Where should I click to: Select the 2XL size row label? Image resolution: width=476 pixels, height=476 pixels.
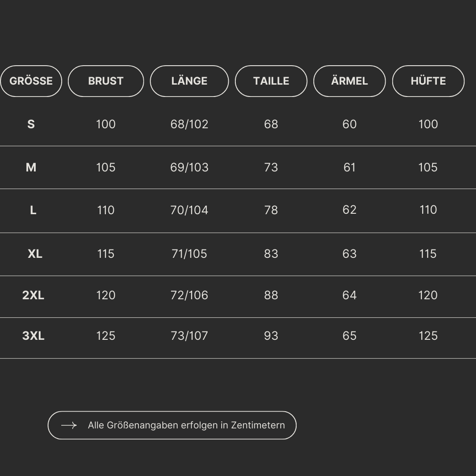click(33, 295)
